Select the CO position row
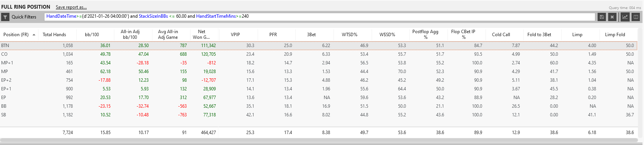This screenshot has width=644, height=145. [x=319, y=54]
